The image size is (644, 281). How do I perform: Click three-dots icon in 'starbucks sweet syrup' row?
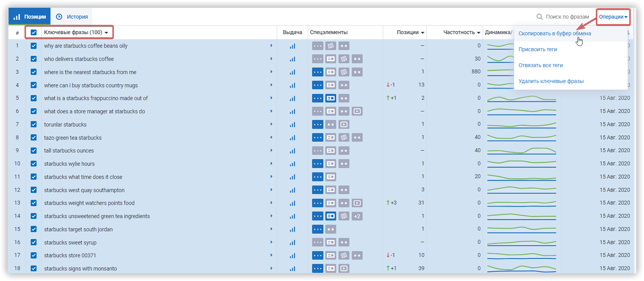pos(318,243)
